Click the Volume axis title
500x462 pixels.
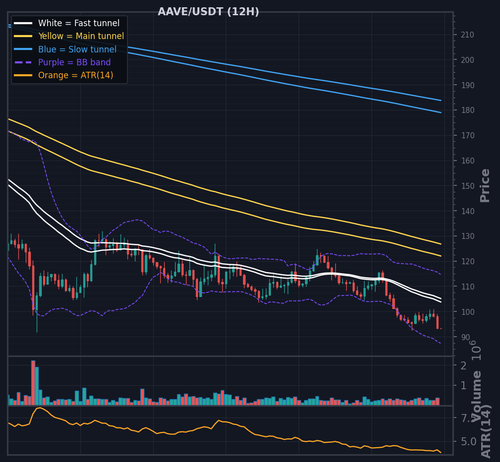477,396
